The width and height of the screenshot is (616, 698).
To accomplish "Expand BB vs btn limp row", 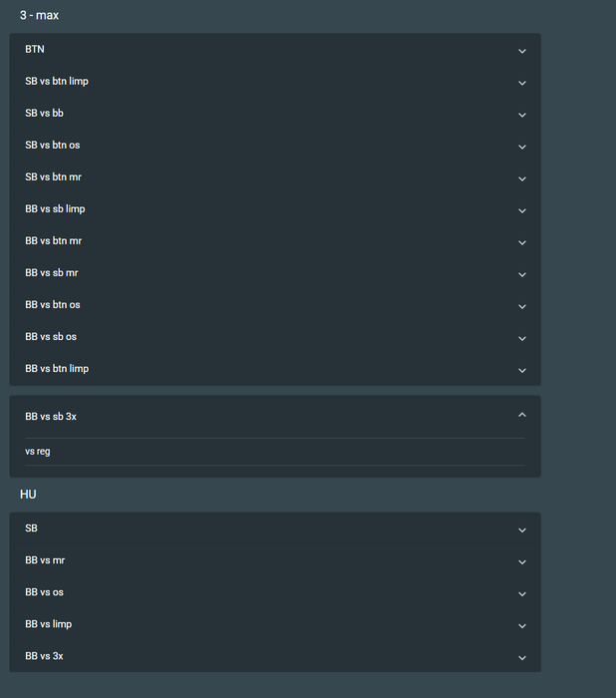I will 522,370.
